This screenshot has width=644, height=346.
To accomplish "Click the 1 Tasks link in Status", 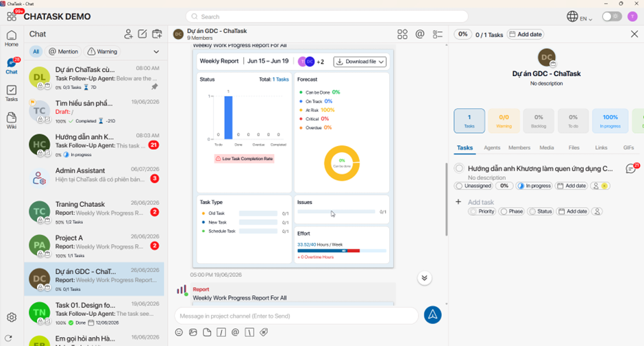I will [x=280, y=79].
